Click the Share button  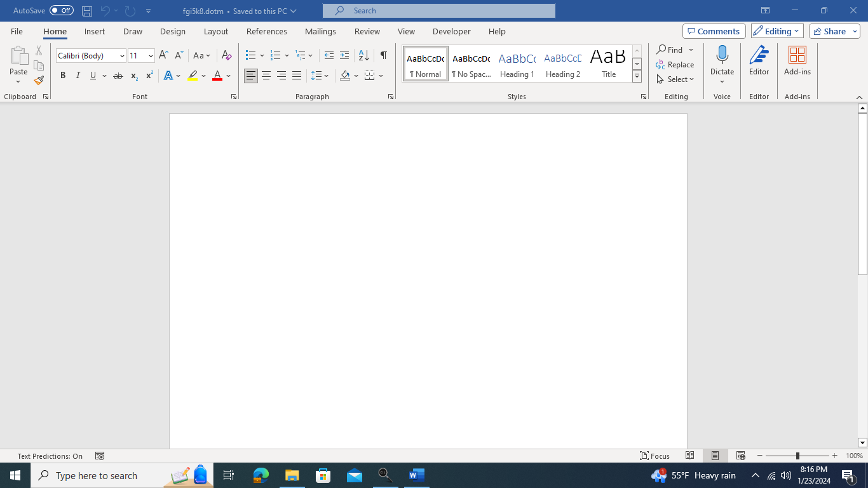click(x=834, y=31)
